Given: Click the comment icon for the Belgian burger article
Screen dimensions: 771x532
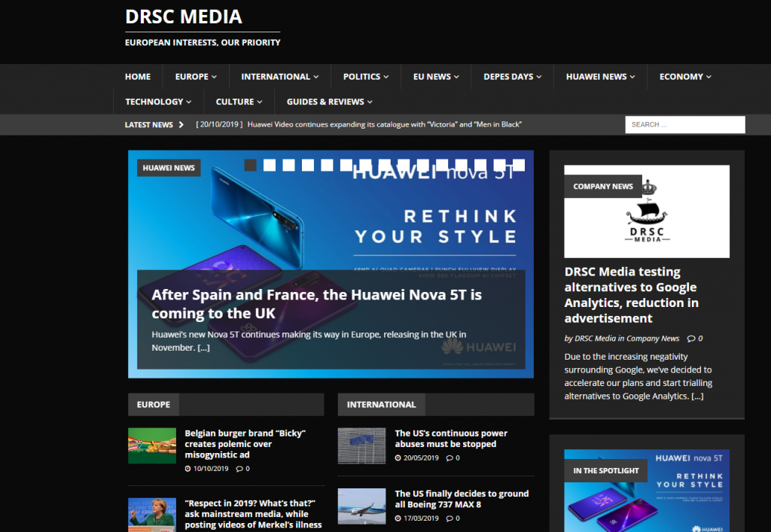Looking at the screenshot, I should (239, 469).
